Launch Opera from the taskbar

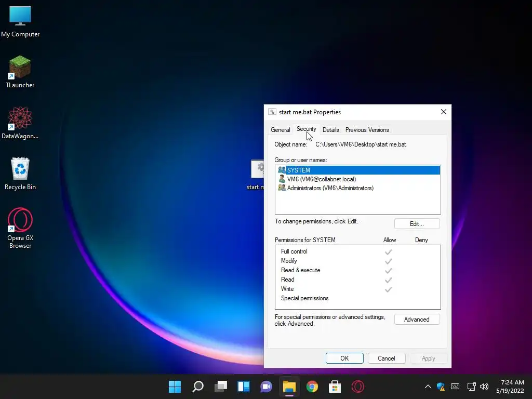358,387
